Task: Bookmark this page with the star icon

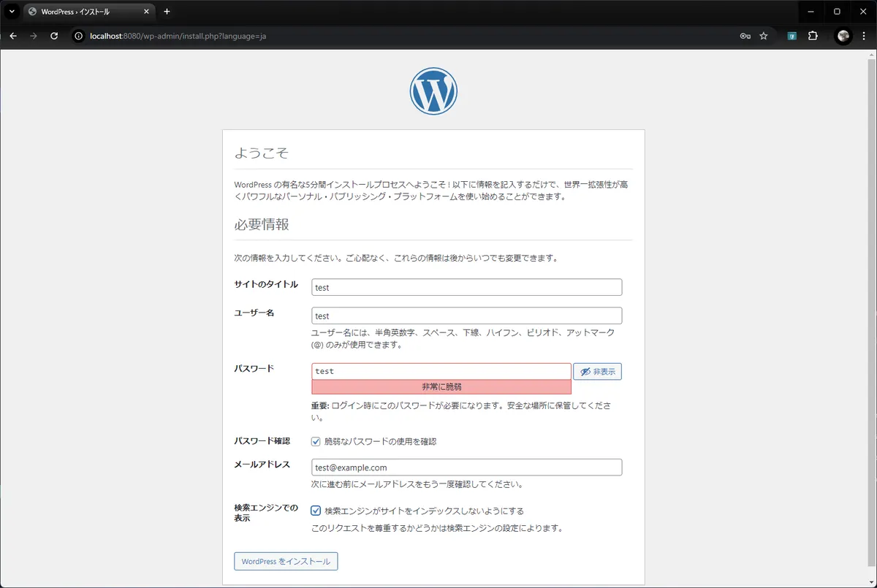Action: [764, 36]
